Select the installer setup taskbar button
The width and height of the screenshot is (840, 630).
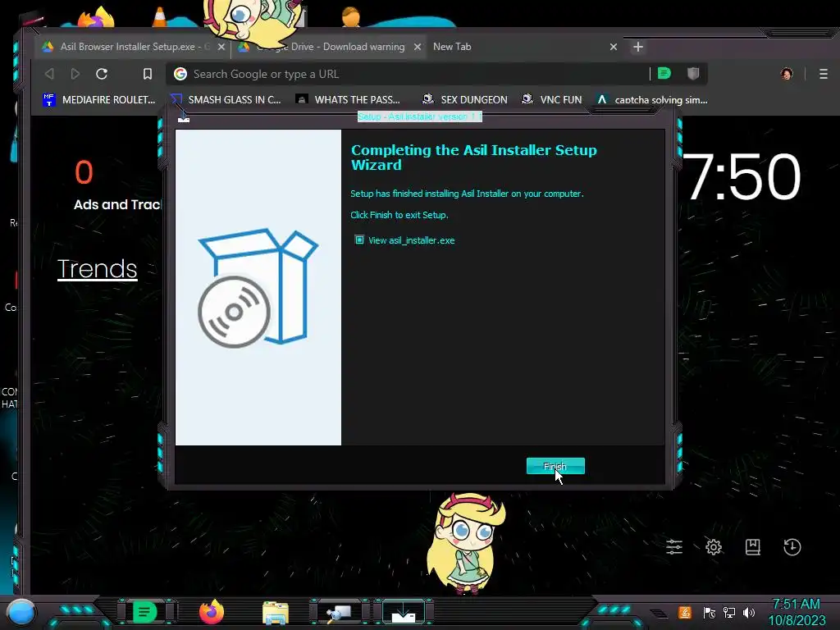404,613
